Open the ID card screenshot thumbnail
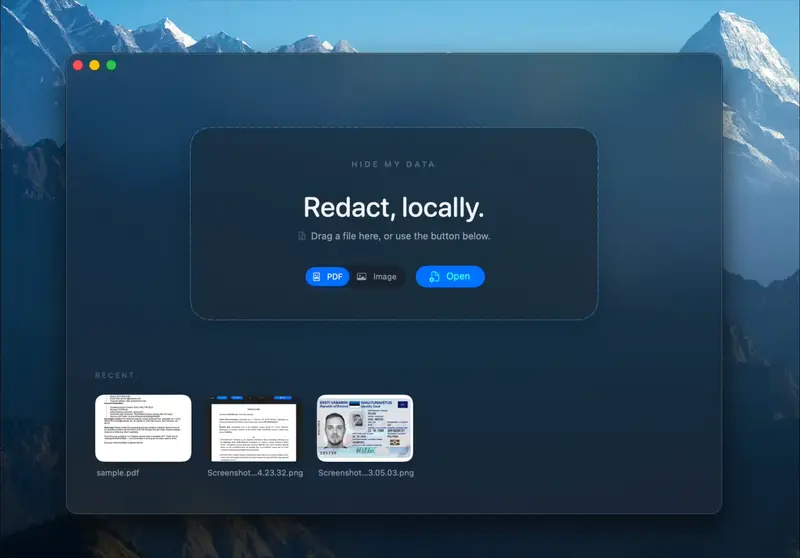The width and height of the screenshot is (800, 558). coord(365,428)
